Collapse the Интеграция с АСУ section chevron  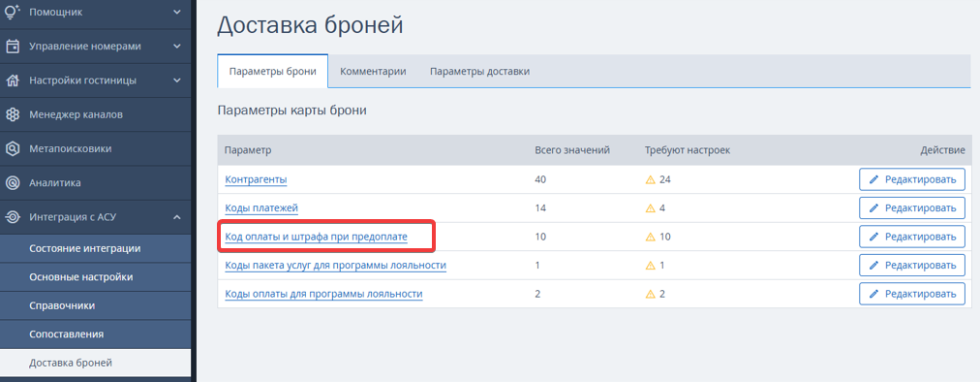pos(177,217)
